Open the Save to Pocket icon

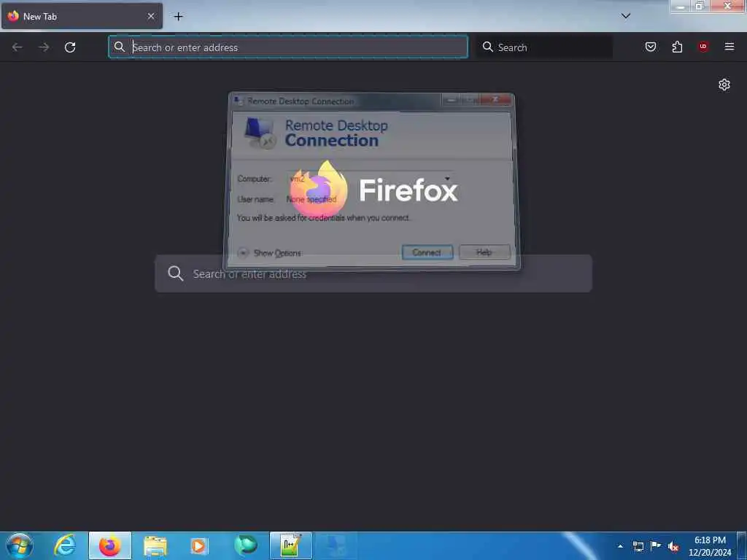click(x=650, y=47)
